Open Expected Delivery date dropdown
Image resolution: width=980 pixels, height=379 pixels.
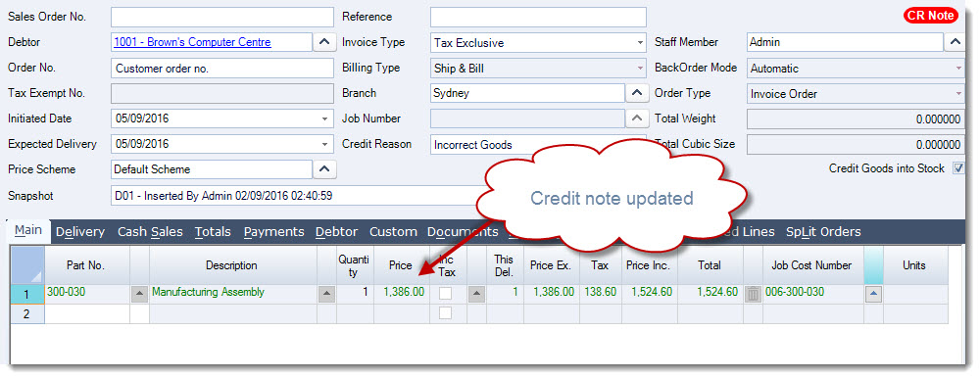(x=323, y=144)
